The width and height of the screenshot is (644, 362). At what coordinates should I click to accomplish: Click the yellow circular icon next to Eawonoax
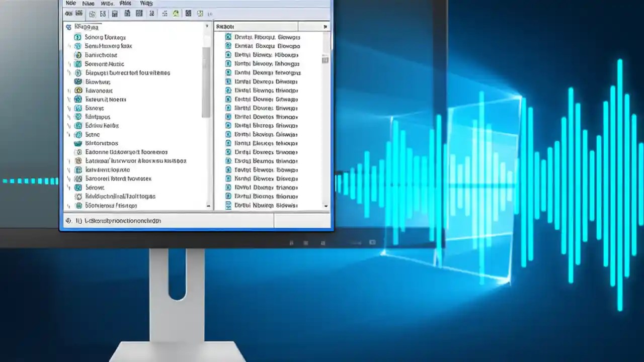pos(77,90)
